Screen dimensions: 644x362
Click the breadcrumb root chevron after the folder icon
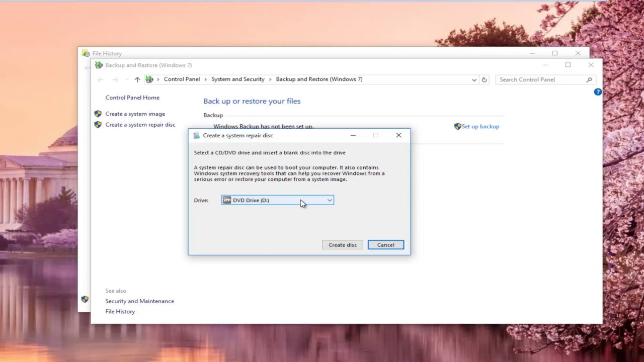(158, 79)
